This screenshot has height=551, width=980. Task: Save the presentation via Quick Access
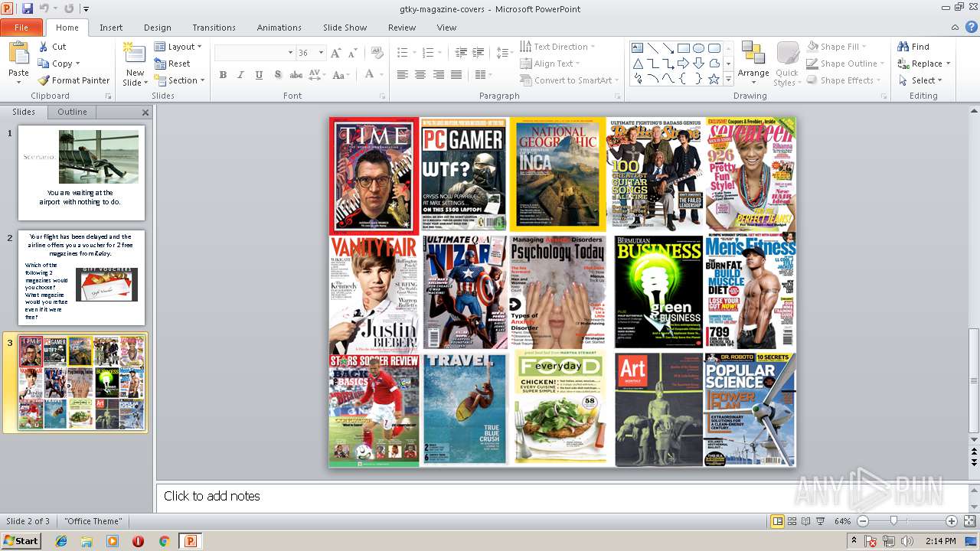[x=28, y=8]
